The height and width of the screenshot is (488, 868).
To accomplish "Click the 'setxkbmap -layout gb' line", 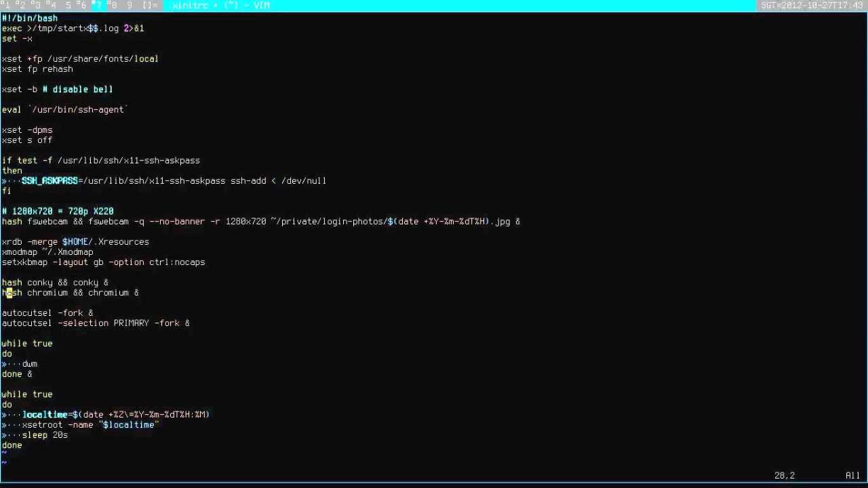I will (x=103, y=262).
